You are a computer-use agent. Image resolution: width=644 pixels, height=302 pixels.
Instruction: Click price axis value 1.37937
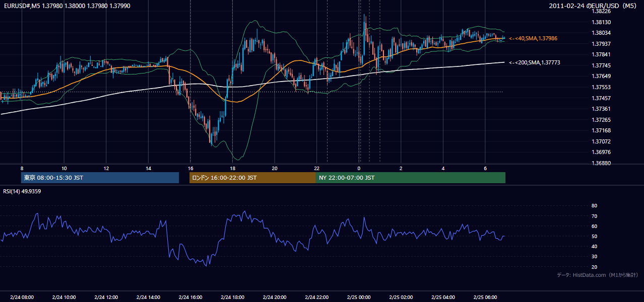[x=601, y=44]
